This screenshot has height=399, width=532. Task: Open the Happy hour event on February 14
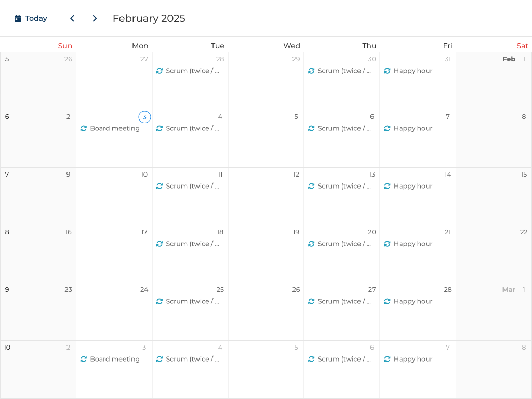413,187
